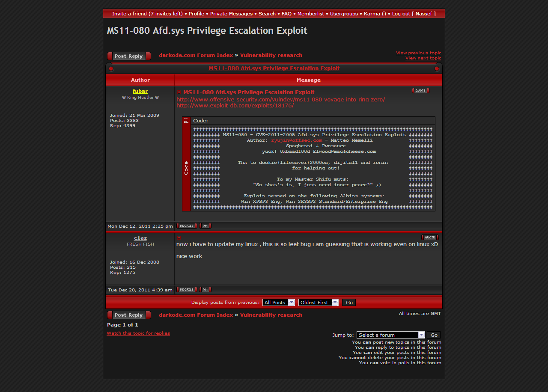Screen dimensions: 548x392
Task: Open Private Messages in the top navigation
Action: pos(231,14)
